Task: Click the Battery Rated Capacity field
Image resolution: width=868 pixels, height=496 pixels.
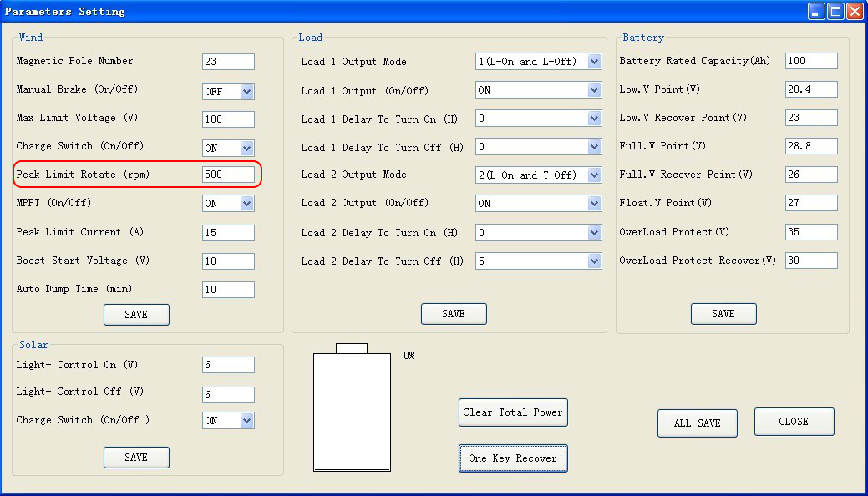Action: click(x=811, y=61)
